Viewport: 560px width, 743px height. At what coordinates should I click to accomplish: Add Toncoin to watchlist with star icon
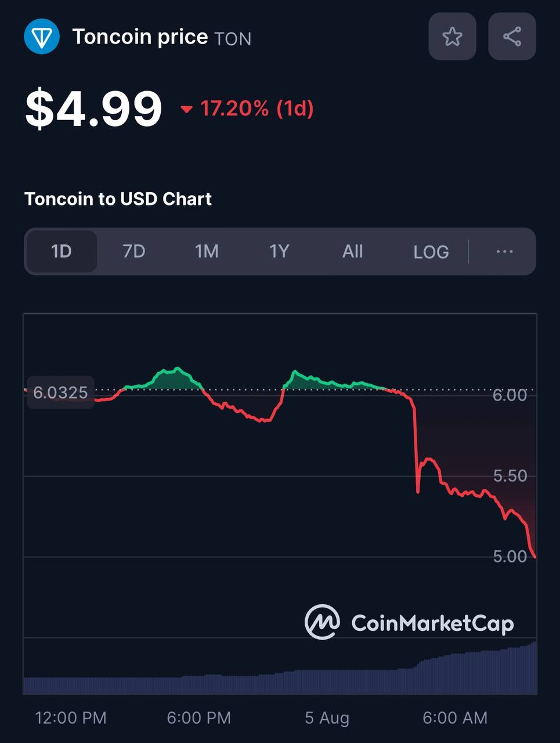pos(452,37)
